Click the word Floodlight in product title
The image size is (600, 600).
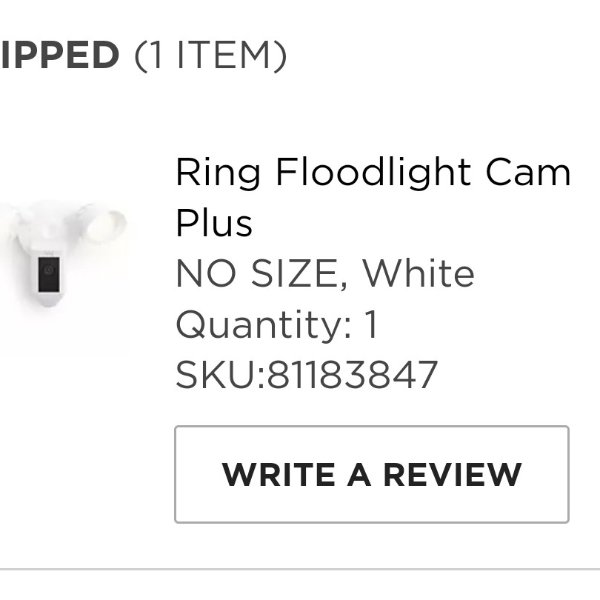(373, 173)
